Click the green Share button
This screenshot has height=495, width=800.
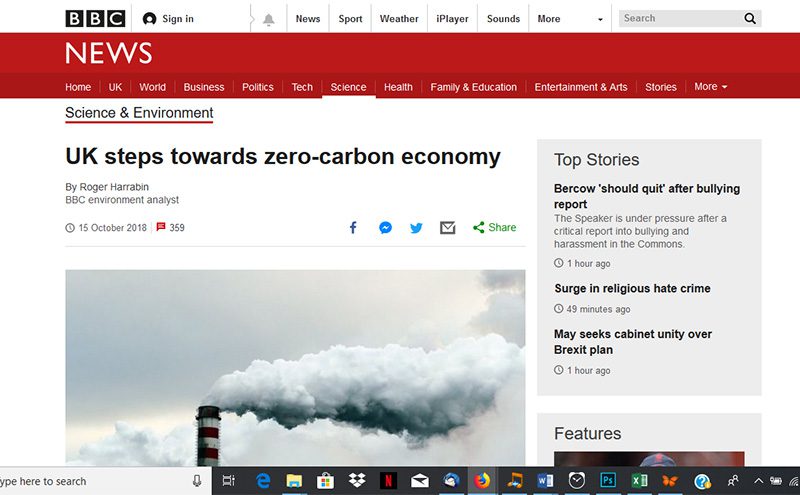(495, 228)
